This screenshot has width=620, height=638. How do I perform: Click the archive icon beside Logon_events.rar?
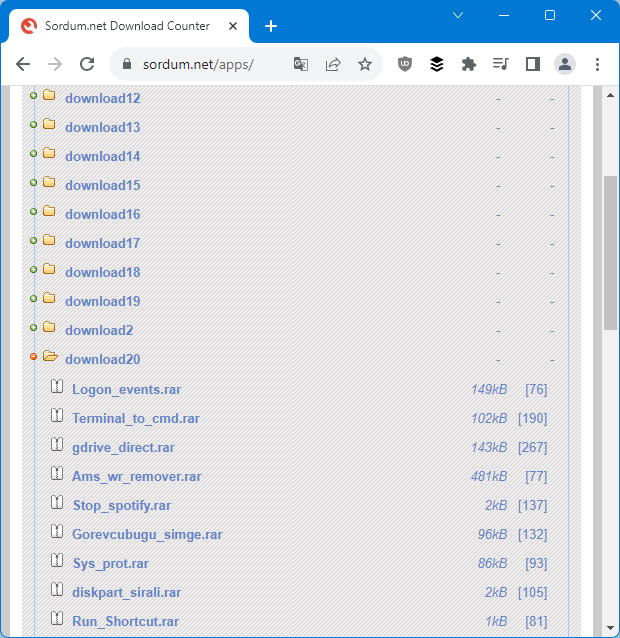click(x=57, y=387)
